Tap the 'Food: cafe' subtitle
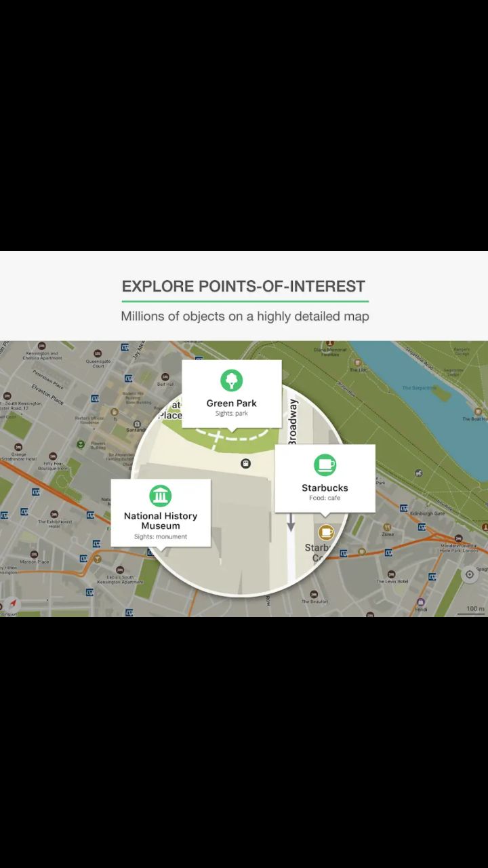Viewport: 488px width, 868px height. tap(325, 498)
